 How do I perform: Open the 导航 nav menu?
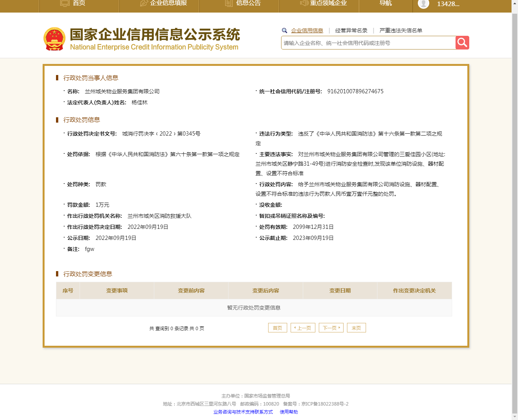click(385, 3)
